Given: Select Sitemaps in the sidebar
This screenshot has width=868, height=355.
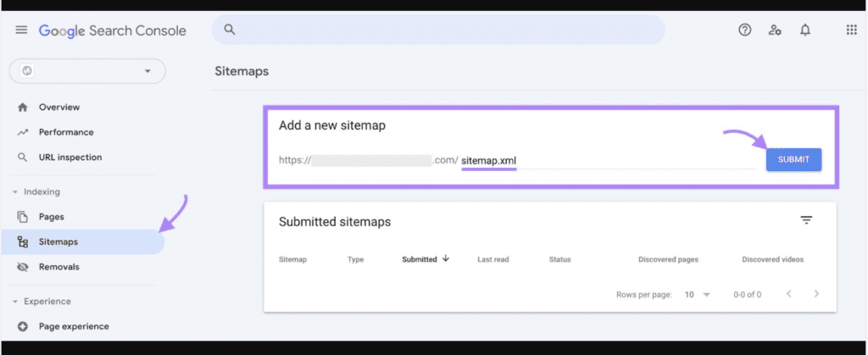Looking at the screenshot, I should click(x=83, y=241).
